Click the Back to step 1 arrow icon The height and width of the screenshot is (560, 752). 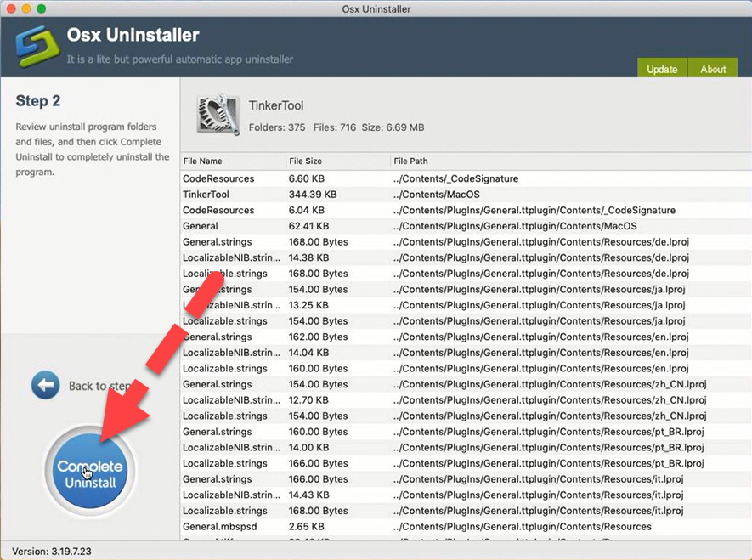[47, 385]
